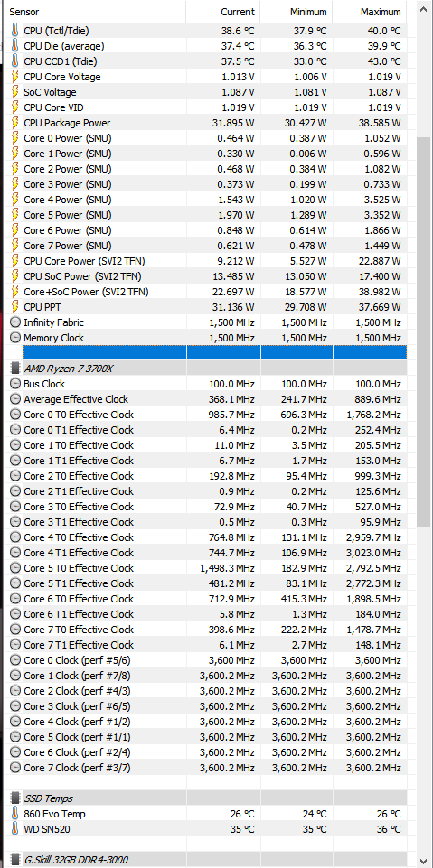Click the clock icon for Memory Clock

(15, 338)
